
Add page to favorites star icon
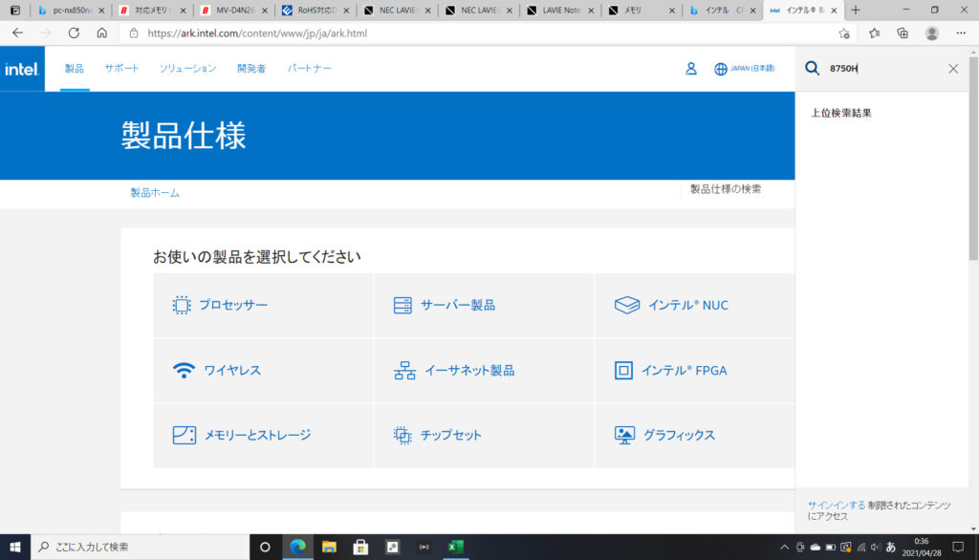[x=844, y=32]
